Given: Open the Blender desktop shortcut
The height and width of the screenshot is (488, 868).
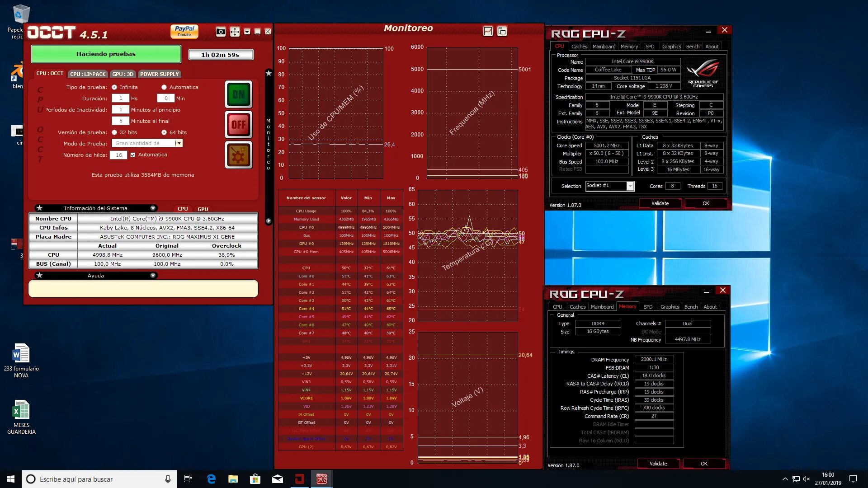Looking at the screenshot, I should pyautogui.click(x=17, y=75).
